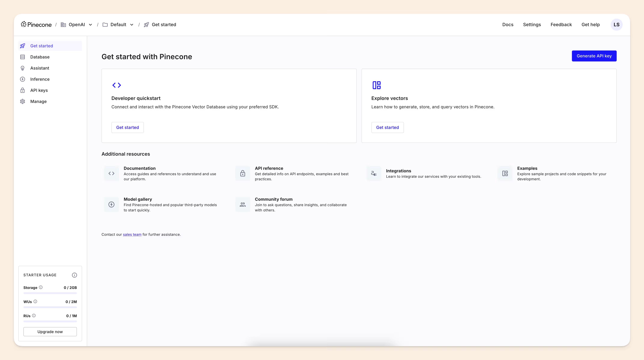Expand the Default project dropdown chevron
The width and height of the screenshot is (644, 360).
point(132,24)
